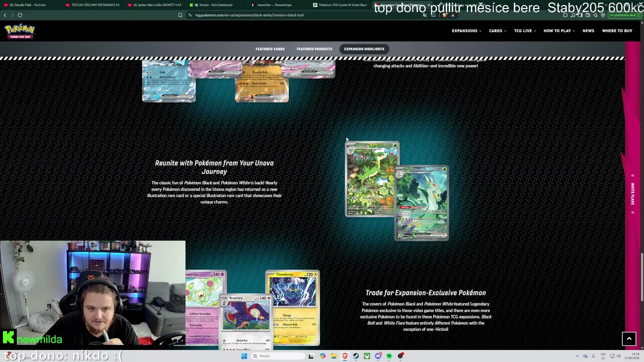Image resolution: width=644 pixels, height=362 pixels.
Task: Click the Thundurus card image
Action: (292, 308)
